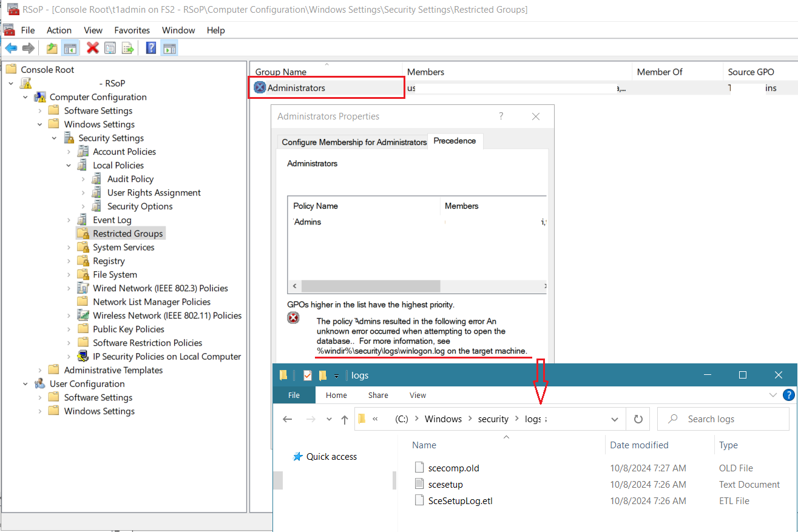Click the Security Settings icon in tree
Image resolution: width=798 pixels, height=532 pixels.
[69, 138]
